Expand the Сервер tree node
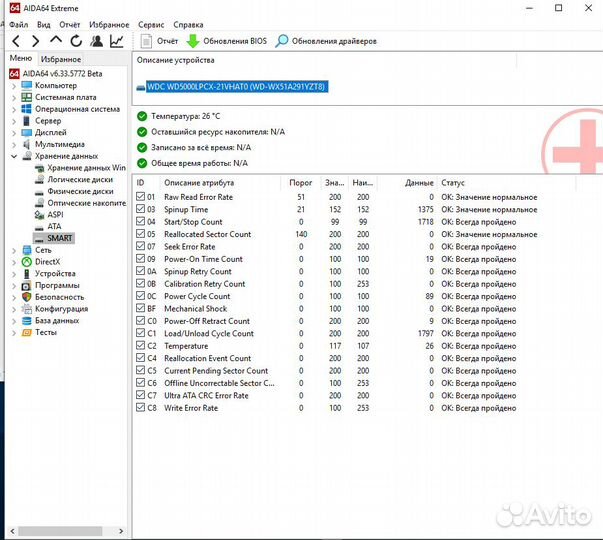The height and width of the screenshot is (540, 603). (14, 121)
